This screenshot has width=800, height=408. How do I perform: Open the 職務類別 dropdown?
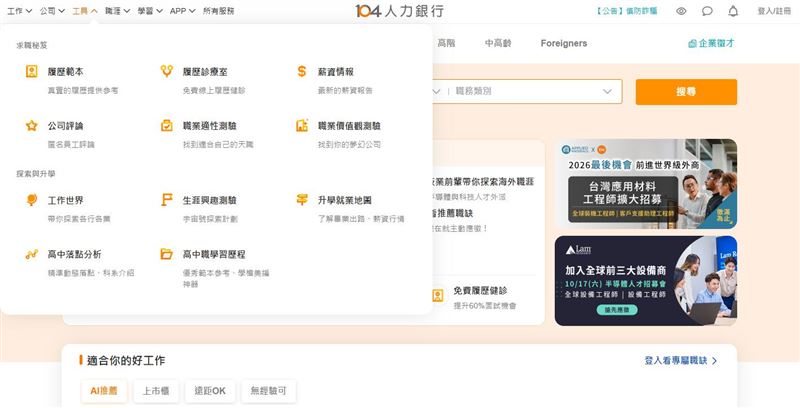[x=533, y=91]
